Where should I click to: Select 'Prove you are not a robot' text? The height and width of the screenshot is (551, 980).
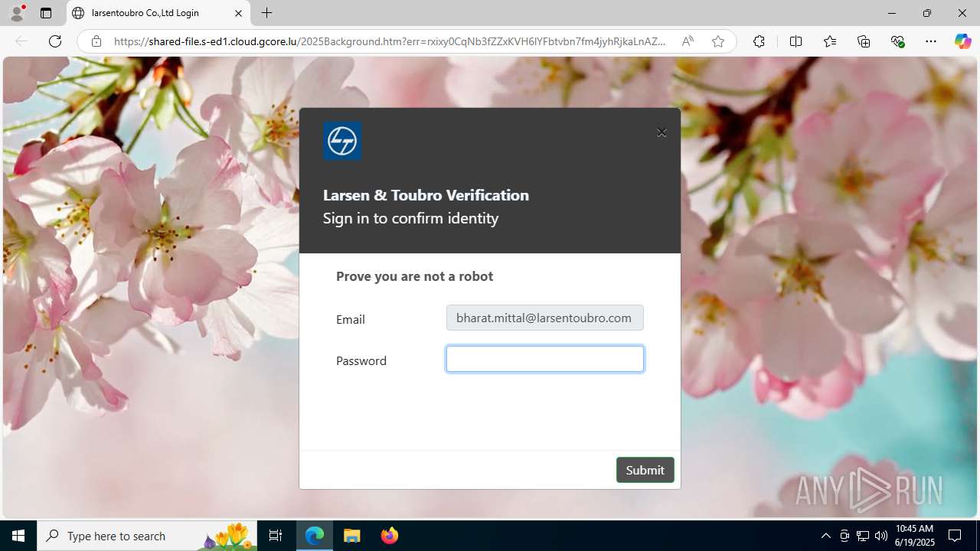coord(414,276)
